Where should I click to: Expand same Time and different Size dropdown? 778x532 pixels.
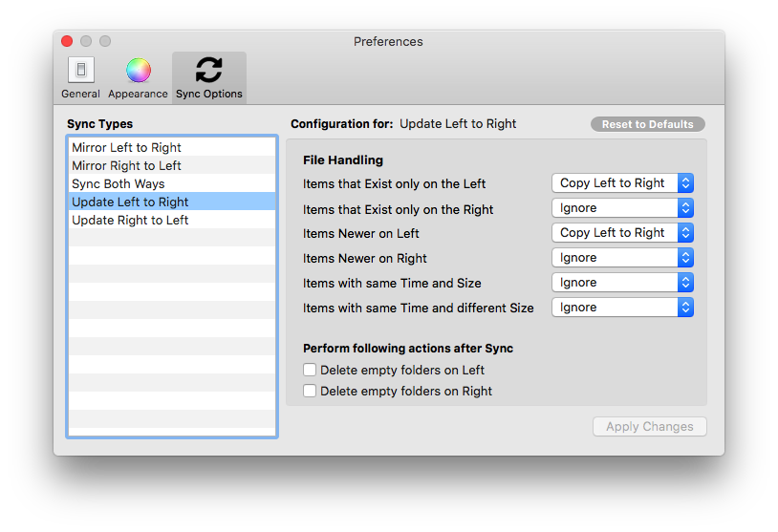coord(622,308)
